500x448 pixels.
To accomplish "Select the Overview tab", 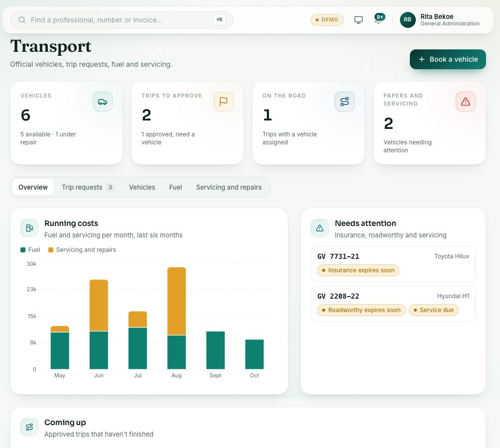I will point(33,187).
